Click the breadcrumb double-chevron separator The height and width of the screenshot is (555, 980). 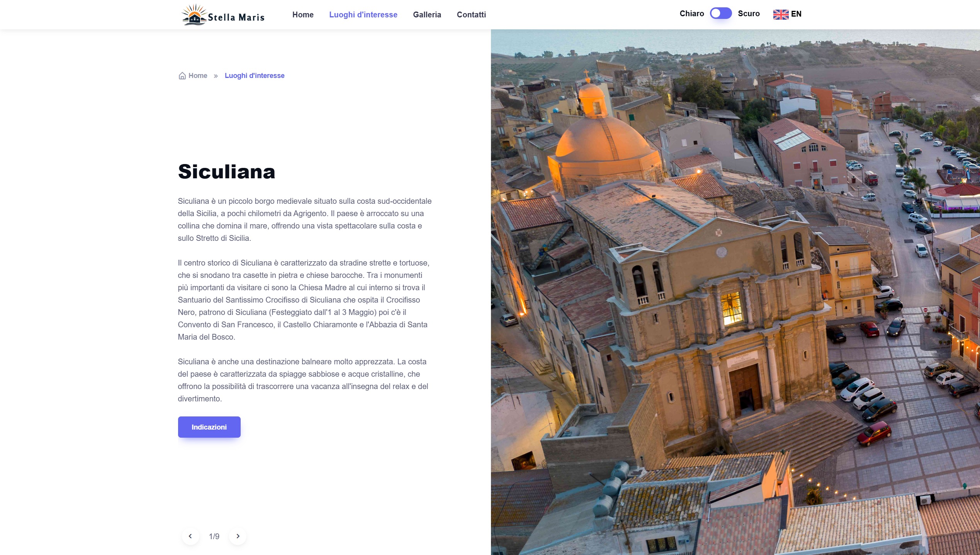(x=216, y=76)
